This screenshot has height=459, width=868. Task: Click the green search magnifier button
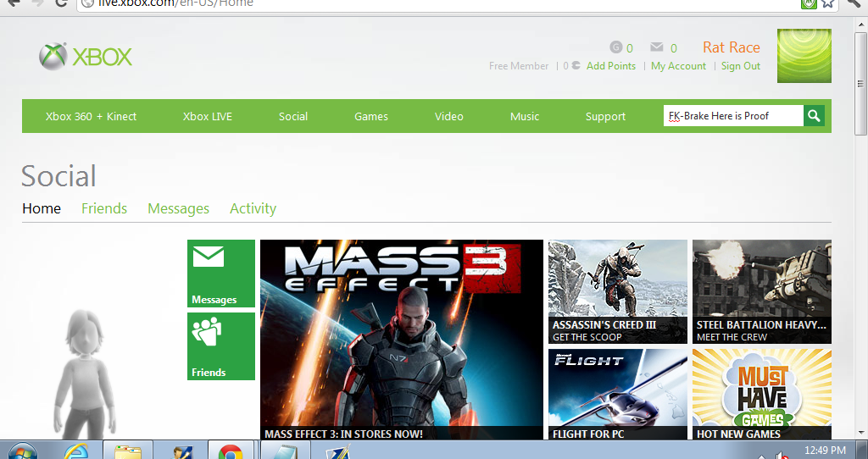coord(814,115)
